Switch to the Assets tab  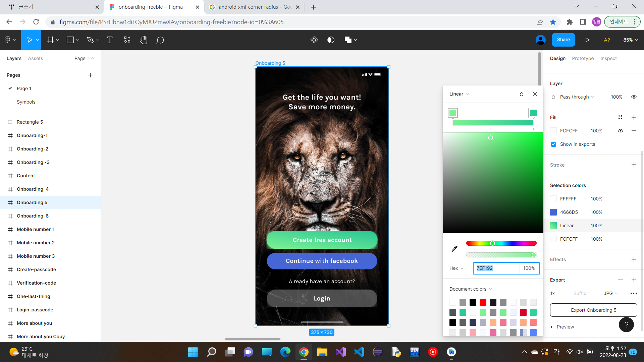(36, 58)
